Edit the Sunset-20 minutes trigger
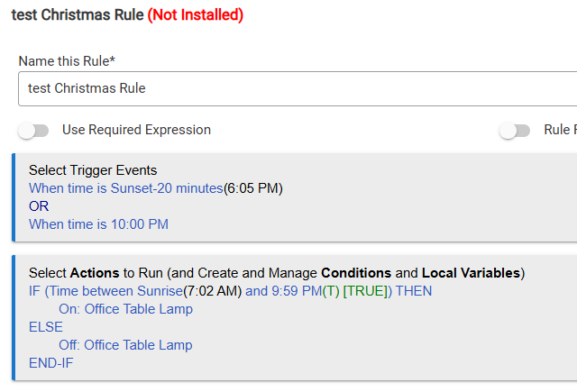Viewport: 577px width, 392px height. 125,188
